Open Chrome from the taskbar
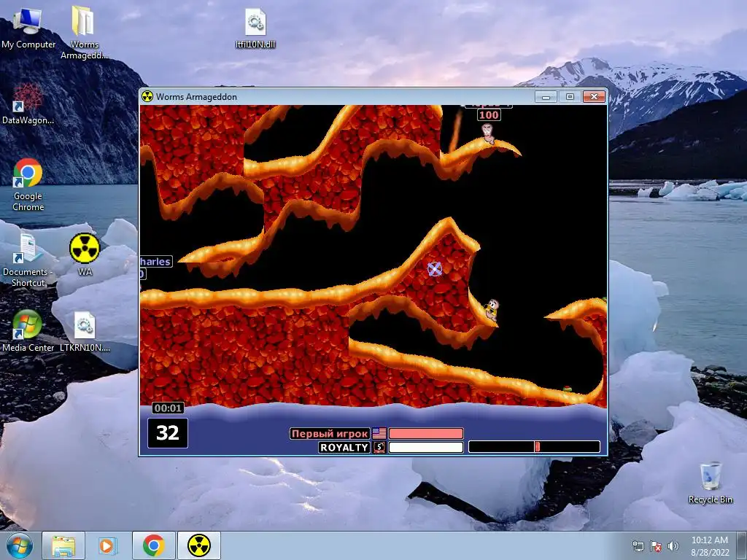Screen dimensions: 747x560 (153, 545)
